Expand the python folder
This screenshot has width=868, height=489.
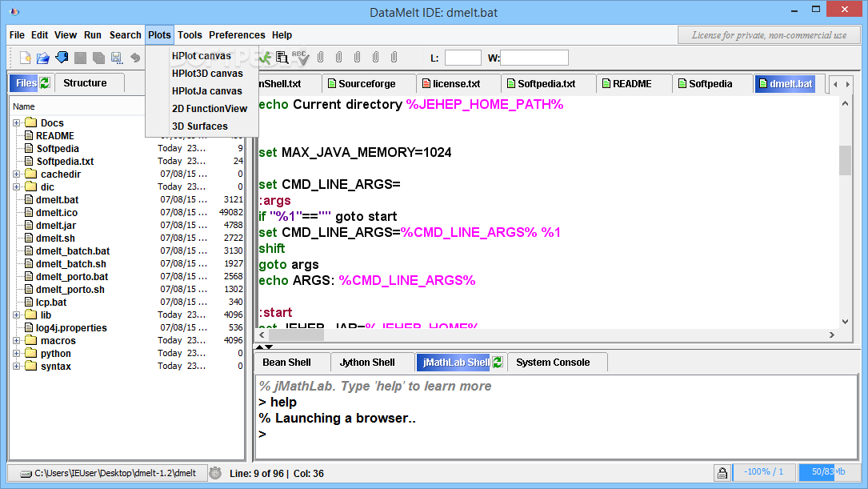point(17,353)
